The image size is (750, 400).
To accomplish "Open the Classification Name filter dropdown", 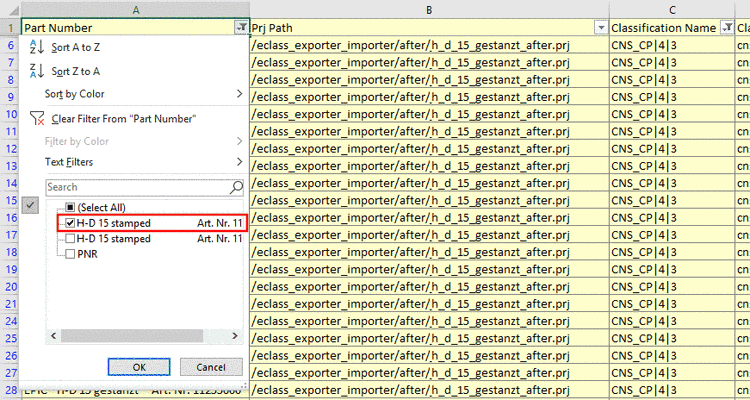I will tap(726, 28).
